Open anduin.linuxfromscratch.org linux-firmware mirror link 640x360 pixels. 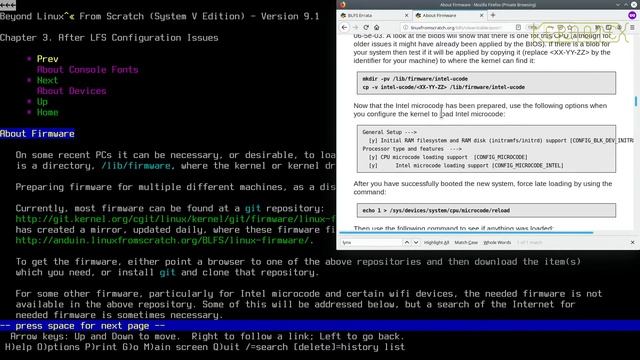tap(162, 240)
